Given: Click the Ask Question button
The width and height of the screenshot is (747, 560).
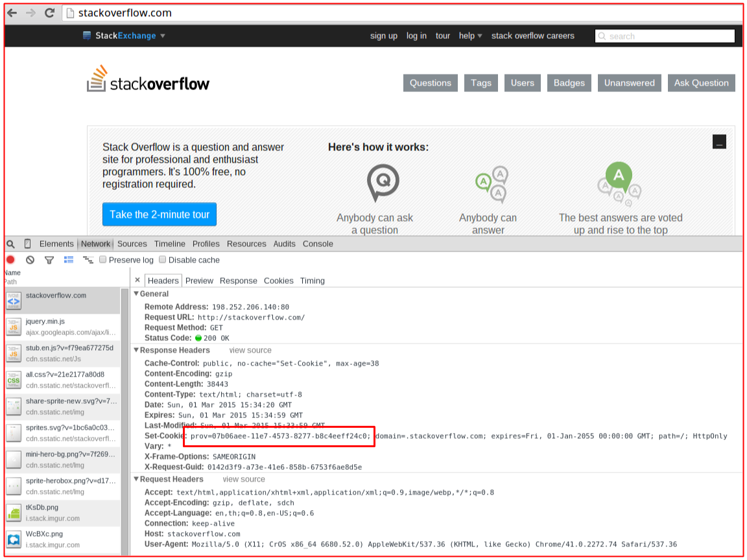Looking at the screenshot, I should coord(701,83).
